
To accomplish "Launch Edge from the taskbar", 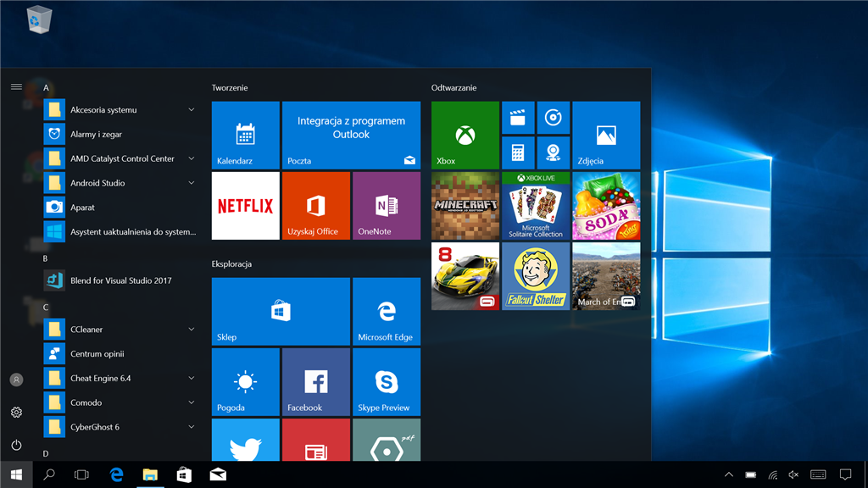I will [116, 474].
